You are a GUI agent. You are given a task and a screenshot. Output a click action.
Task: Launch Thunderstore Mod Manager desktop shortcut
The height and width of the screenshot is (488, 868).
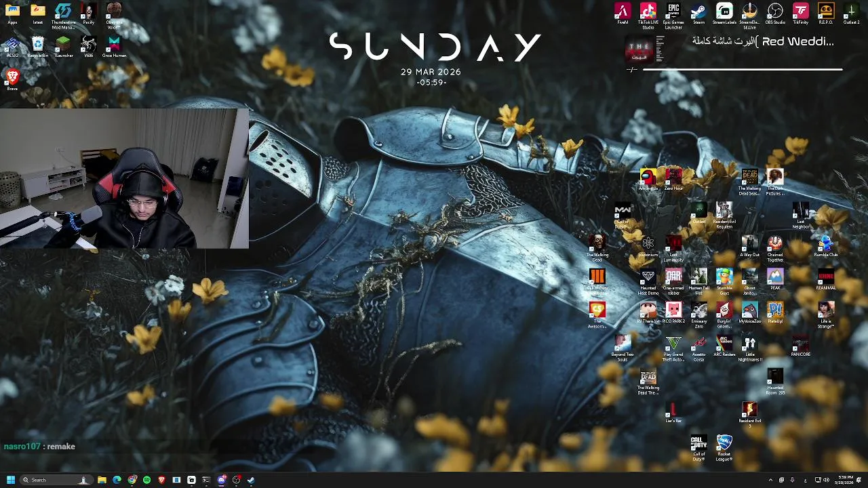63,16
